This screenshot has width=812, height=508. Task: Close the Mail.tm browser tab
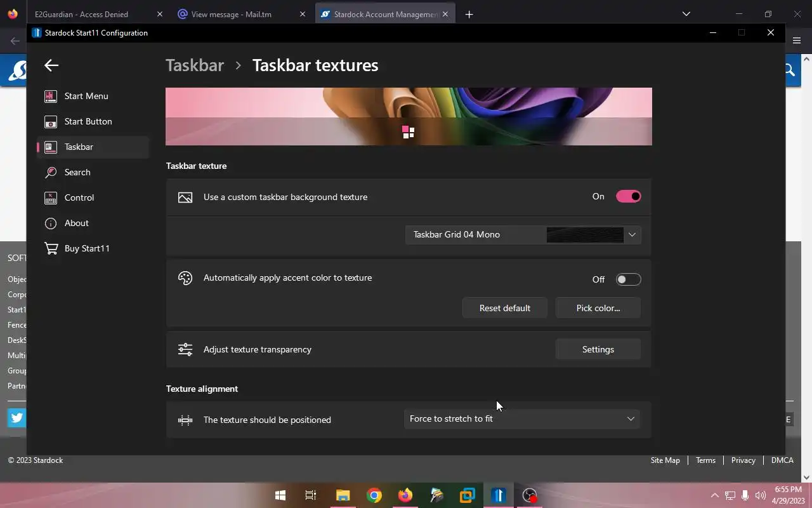302,14
